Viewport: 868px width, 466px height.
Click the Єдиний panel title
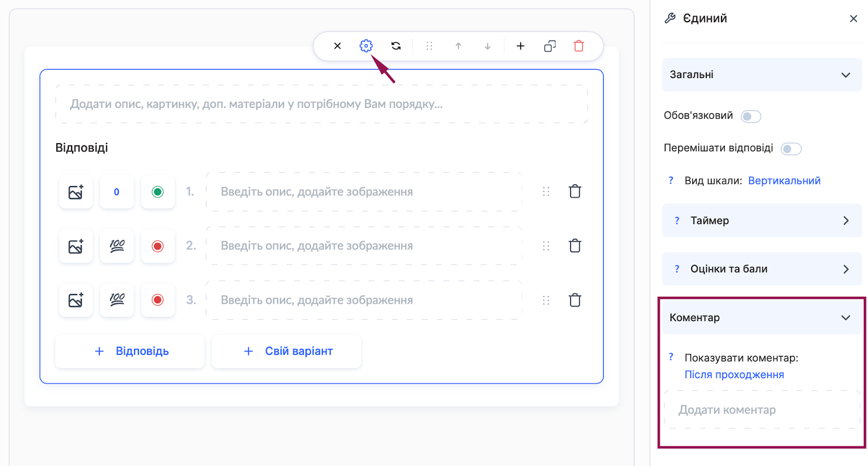[705, 18]
